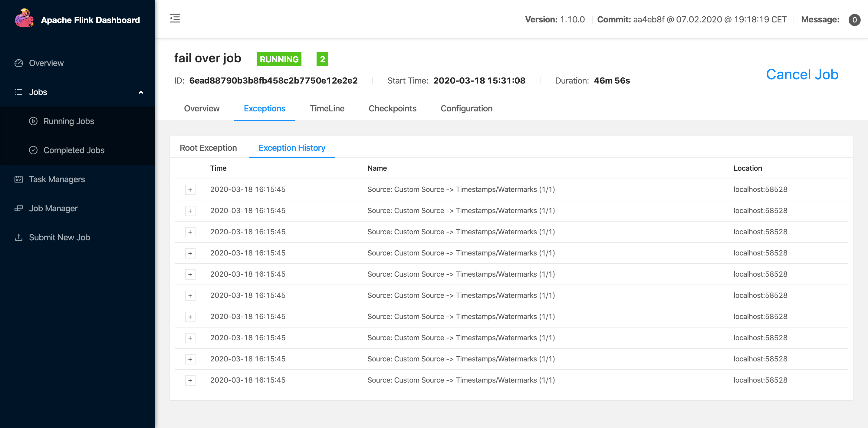Click the green task count badge 2
The height and width of the screenshot is (428, 868).
point(322,59)
